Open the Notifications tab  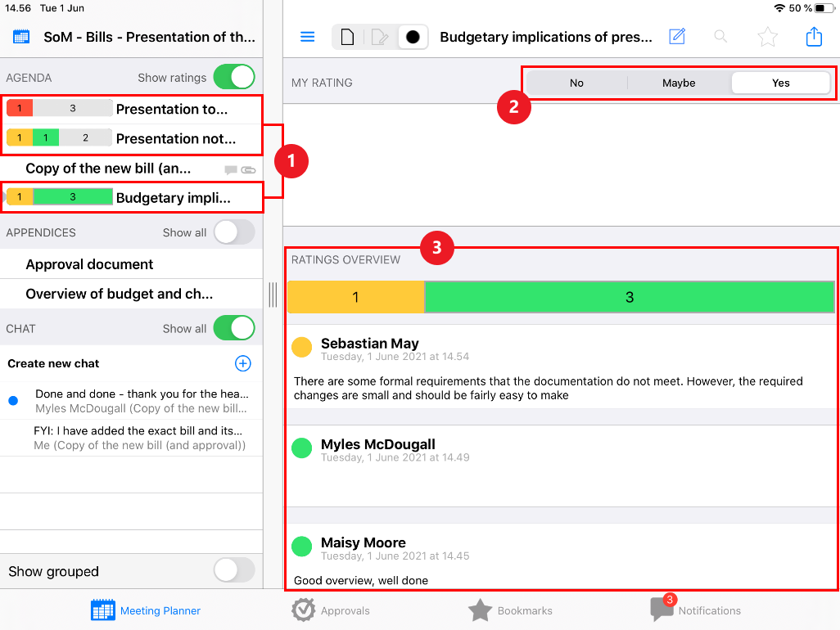[x=695, y=609]
